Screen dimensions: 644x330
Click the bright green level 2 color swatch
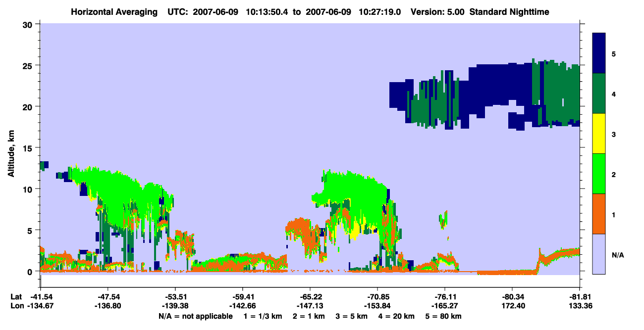[x=599, y=174]
